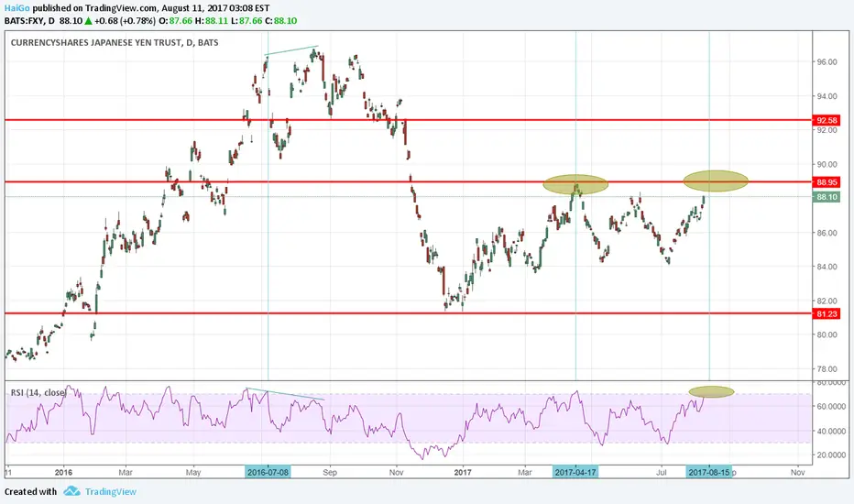
Task: Click the 90.00 price axis label
Action: click(x=827, y=165)
